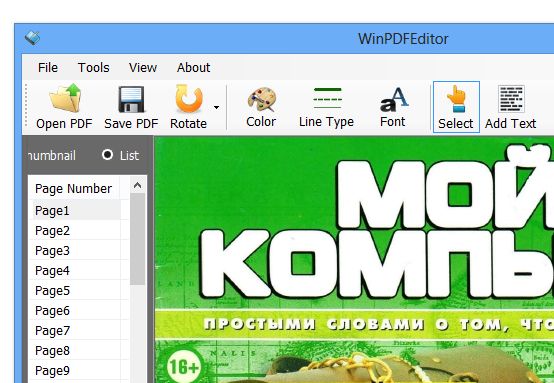Expand the Rotate dropdown arrow
The width and height of the screenshot is (554, 383).
pos(216,107)
